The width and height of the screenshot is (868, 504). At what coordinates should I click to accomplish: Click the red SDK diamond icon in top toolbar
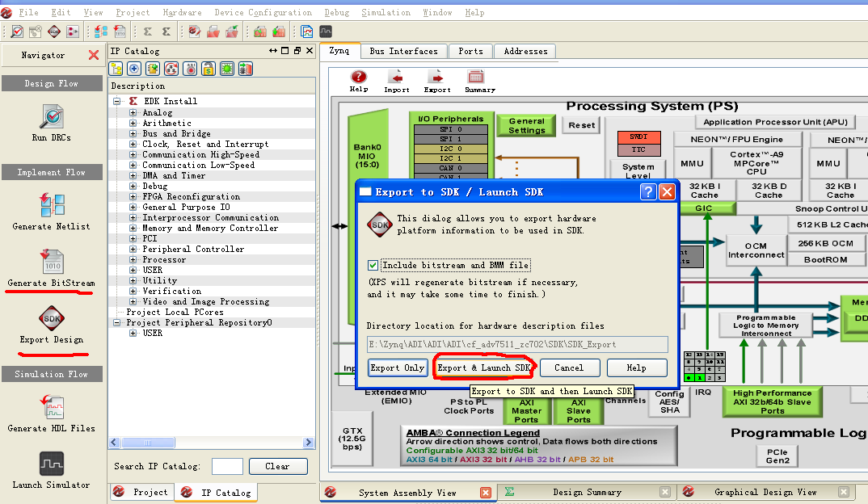[54, 31]
